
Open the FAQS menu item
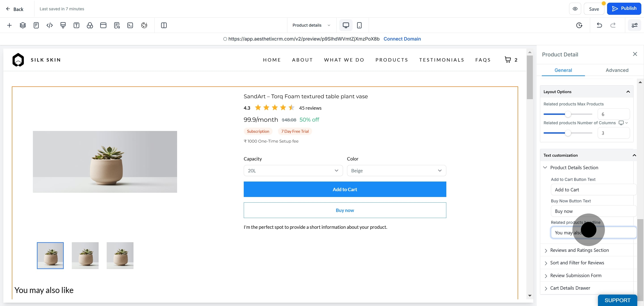(x=483, y=60)
